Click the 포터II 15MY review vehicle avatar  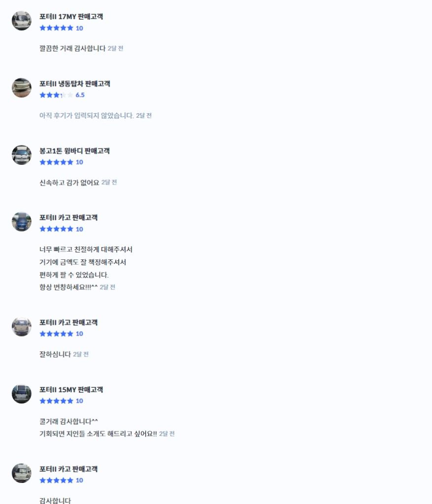22,394
